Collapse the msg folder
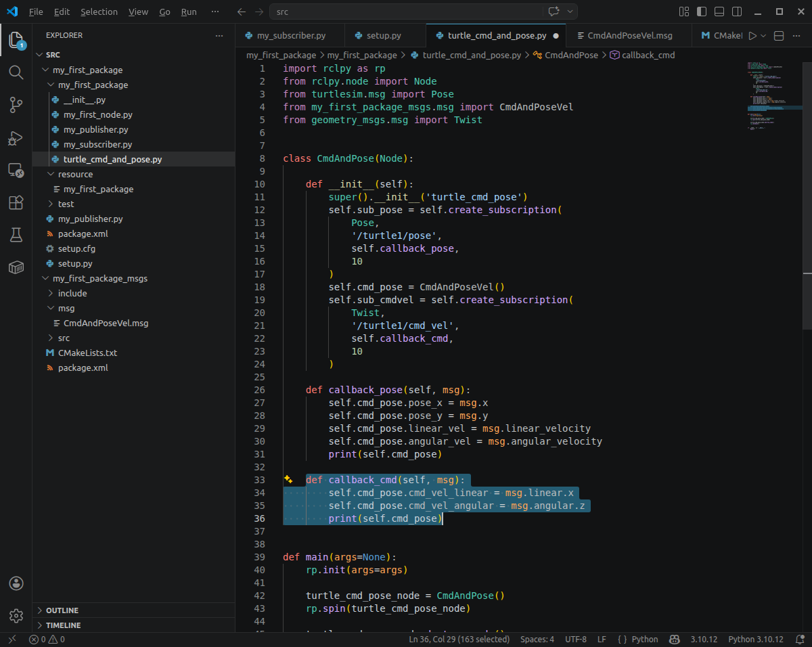Image resolution: width=812 pixels, height=647 pixels. [51, 308]
